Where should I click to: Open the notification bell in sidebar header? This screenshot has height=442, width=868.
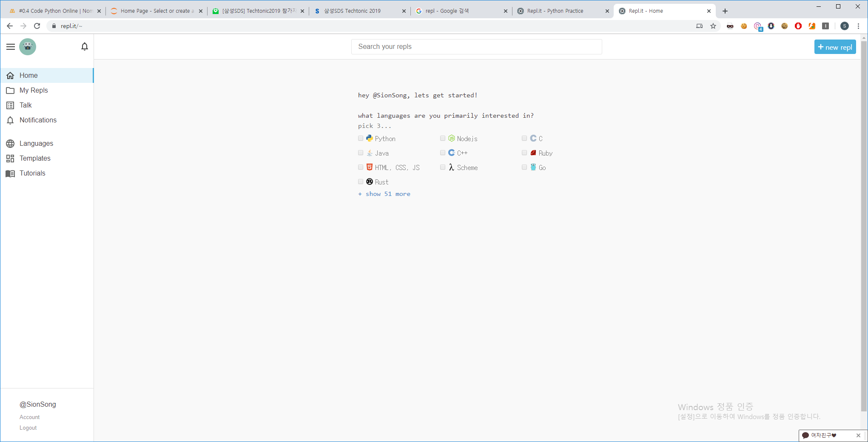[x=85, y=47]
